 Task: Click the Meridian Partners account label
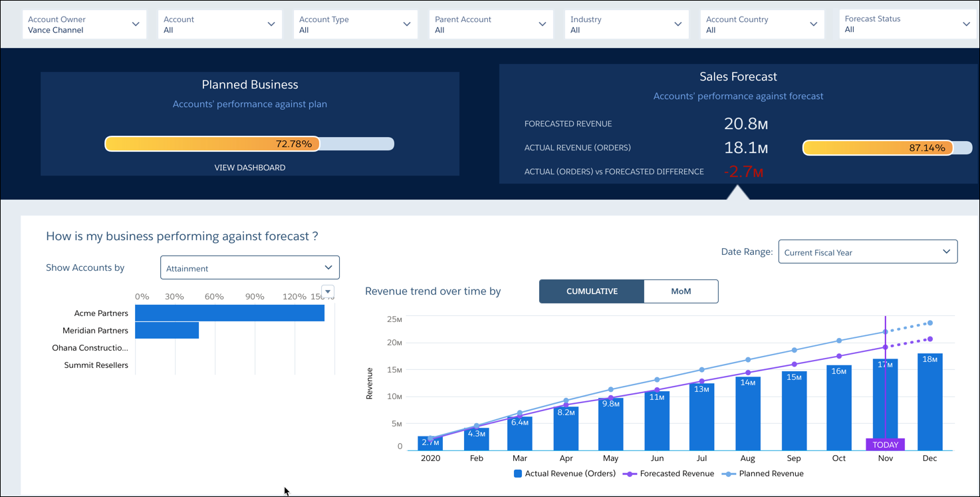tap(95, 331)
